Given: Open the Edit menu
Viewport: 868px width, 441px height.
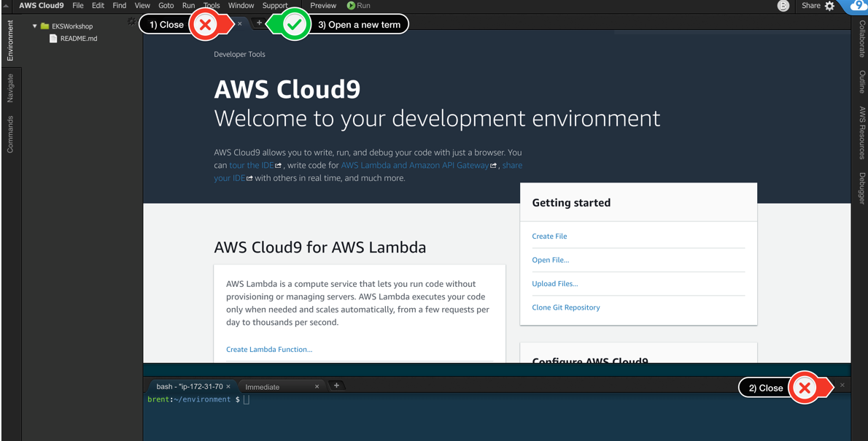Looking at the screenshot, I should coord(98,6).
